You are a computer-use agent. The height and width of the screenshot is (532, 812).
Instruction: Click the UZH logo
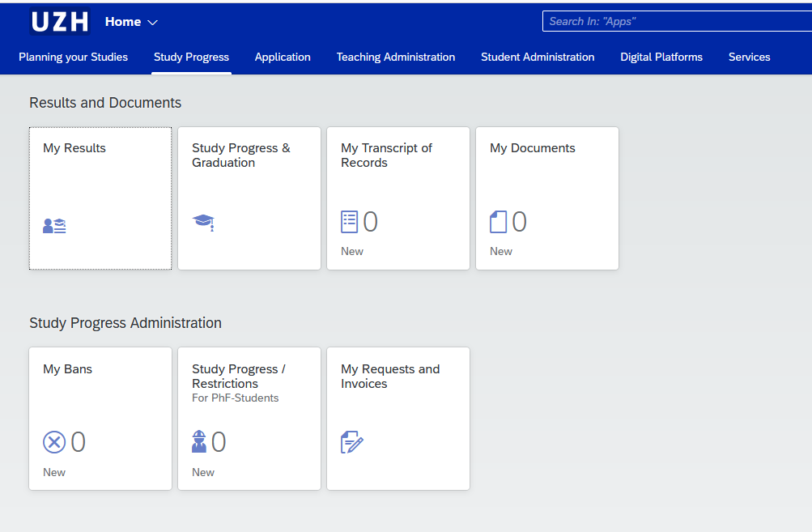pyautogui.click(x=59, y=22)
